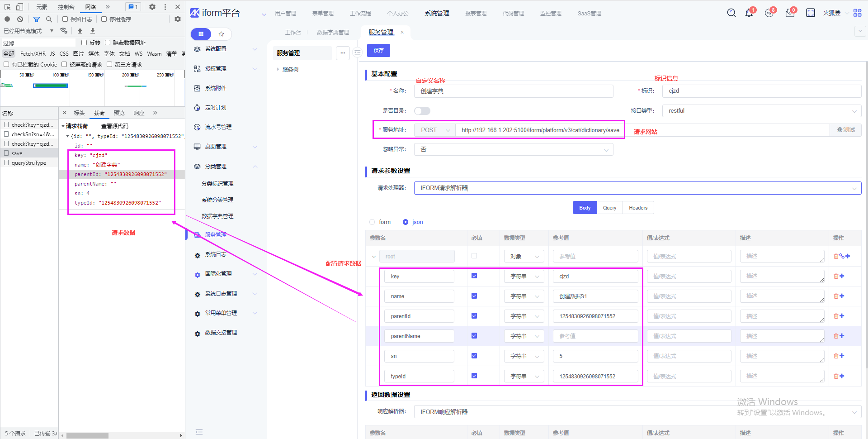Open the app grid icon at top right

857,13
